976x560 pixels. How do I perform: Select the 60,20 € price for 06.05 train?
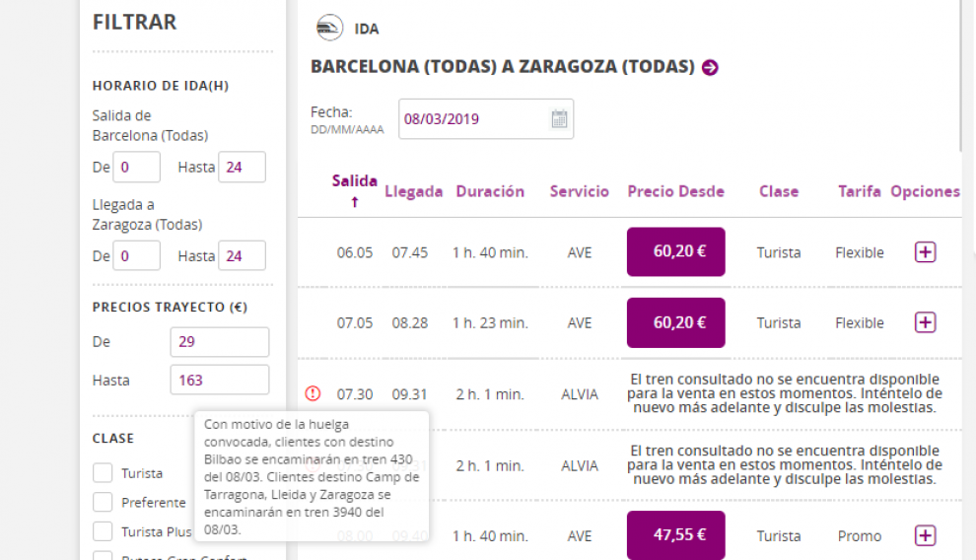(x=676, y=251)
